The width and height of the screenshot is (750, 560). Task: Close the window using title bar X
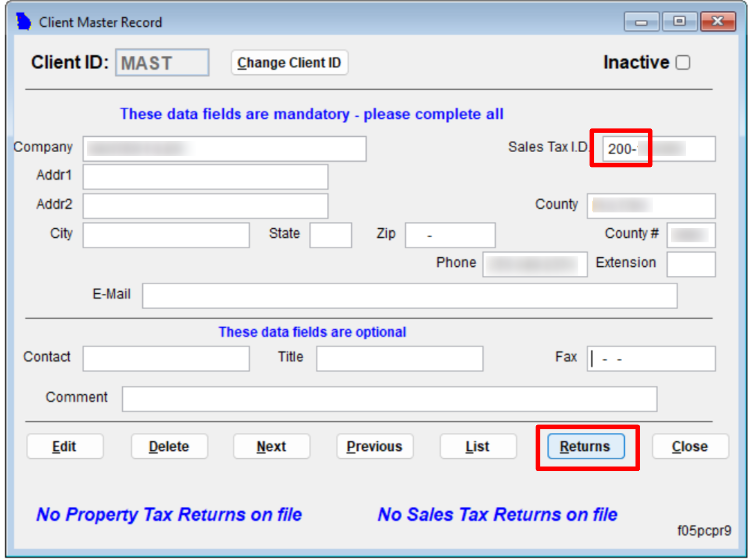718,21
